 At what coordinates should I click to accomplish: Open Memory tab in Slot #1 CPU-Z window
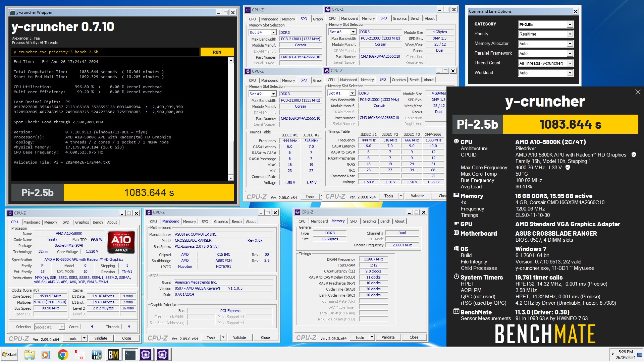point(367,80)
